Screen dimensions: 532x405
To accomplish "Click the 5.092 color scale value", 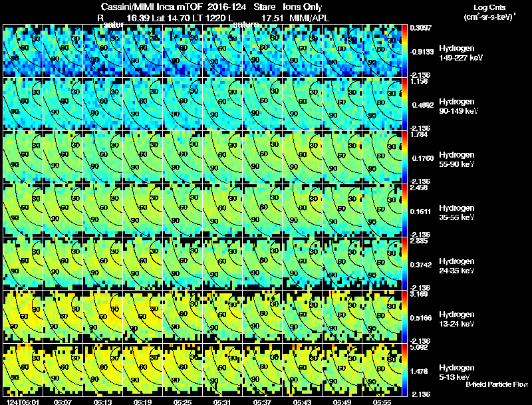I will coord(419,347).
